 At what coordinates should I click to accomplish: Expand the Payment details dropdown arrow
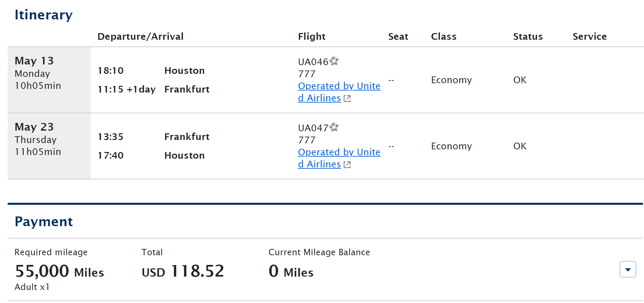point(628,270)
